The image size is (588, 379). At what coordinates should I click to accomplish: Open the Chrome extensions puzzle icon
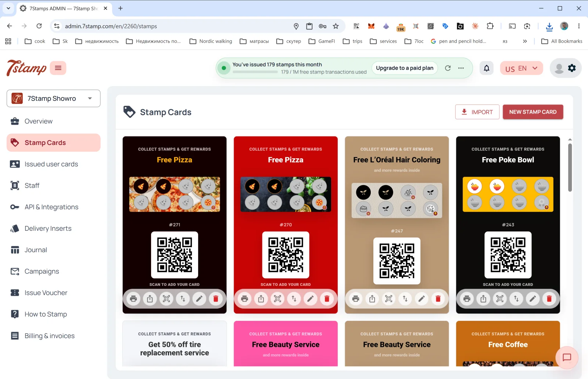coord(490,26)
